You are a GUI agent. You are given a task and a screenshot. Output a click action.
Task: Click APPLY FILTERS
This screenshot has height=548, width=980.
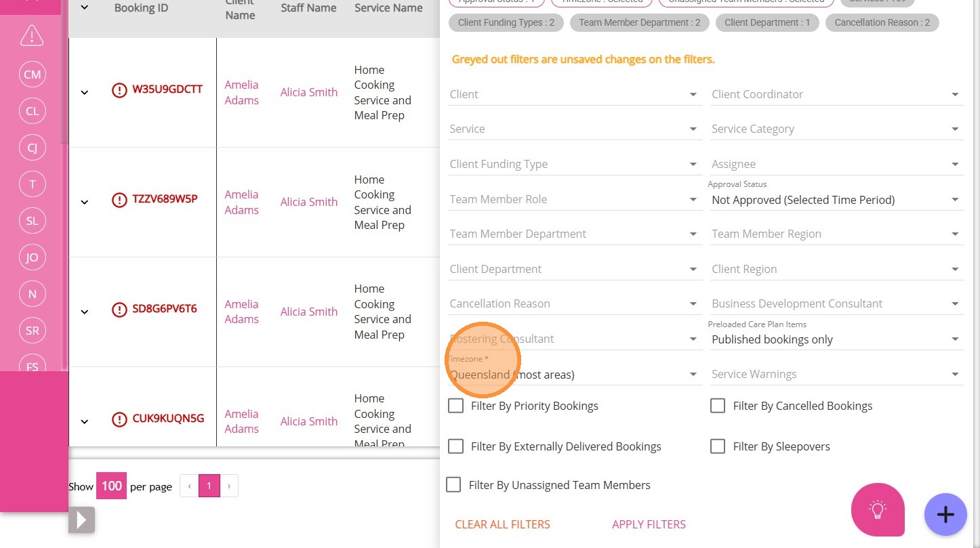pyautogui.click(x=649, y=524)
